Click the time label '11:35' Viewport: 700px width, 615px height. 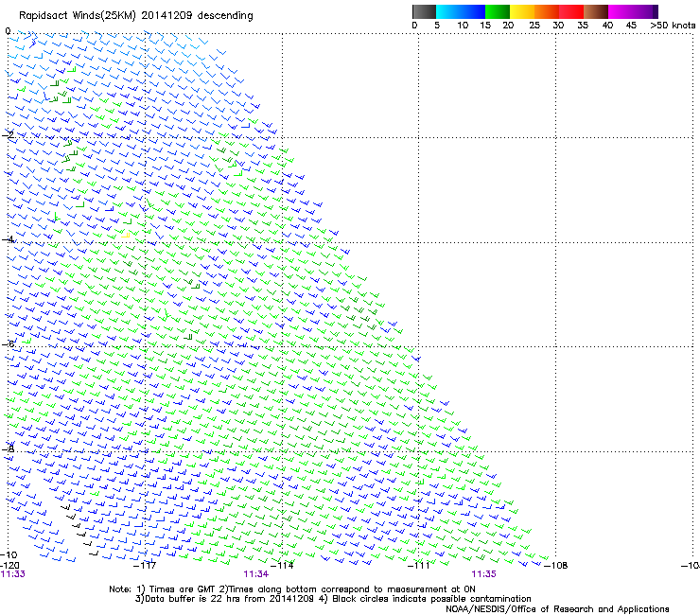pos(484,574)
